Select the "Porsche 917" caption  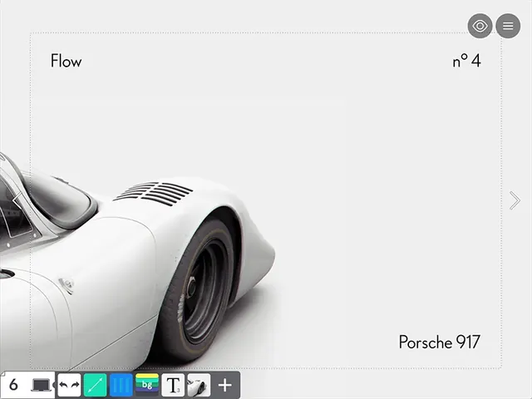(x=440, y=342)
